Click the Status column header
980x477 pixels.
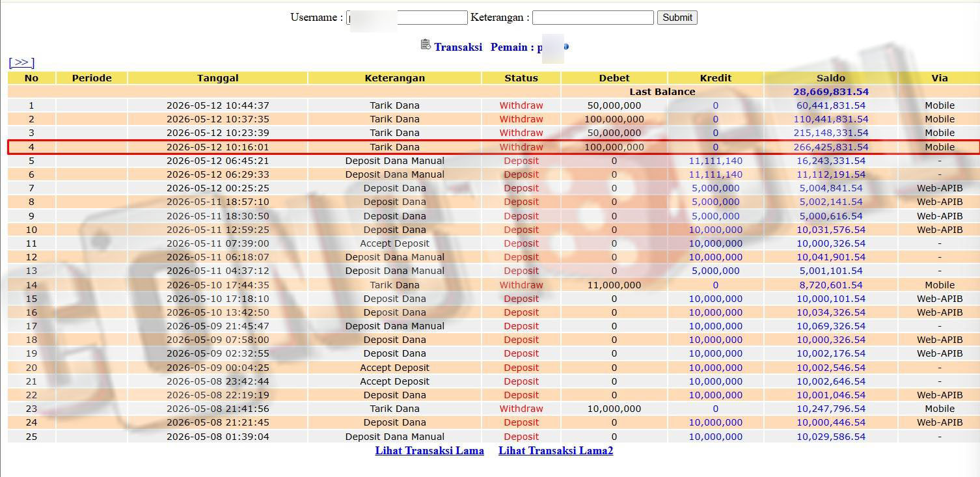[521, 78]
